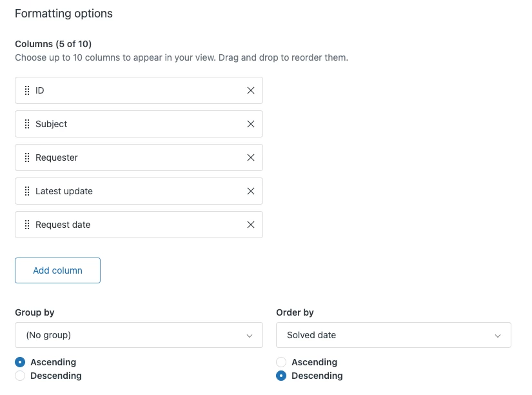The image size is (532, 395).
Task: Click the Subject column row
Action: click(139, 124)
